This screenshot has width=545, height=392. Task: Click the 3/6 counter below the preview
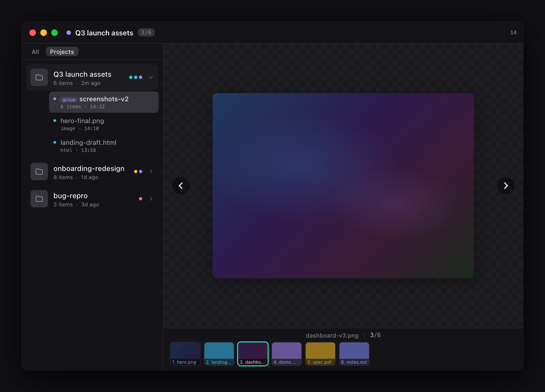375,335
